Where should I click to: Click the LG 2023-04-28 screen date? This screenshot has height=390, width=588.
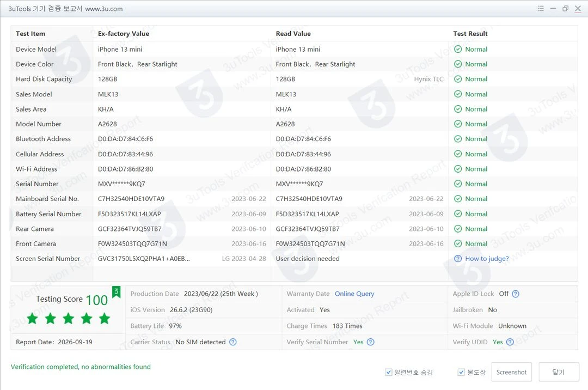pyautogui.click(x=244, y=259)
